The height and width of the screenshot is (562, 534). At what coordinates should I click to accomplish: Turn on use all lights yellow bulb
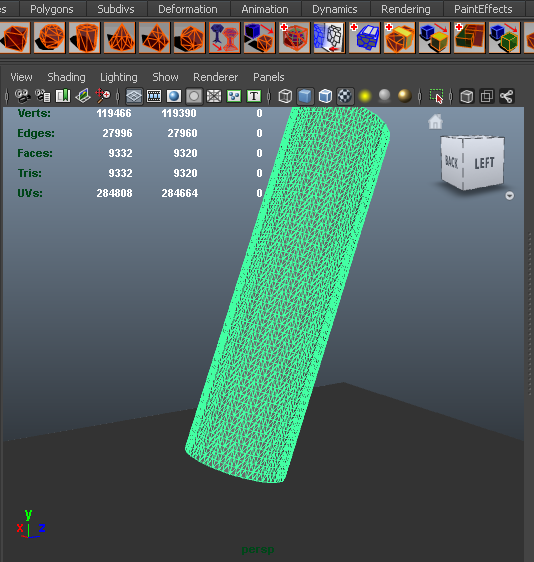365,96
